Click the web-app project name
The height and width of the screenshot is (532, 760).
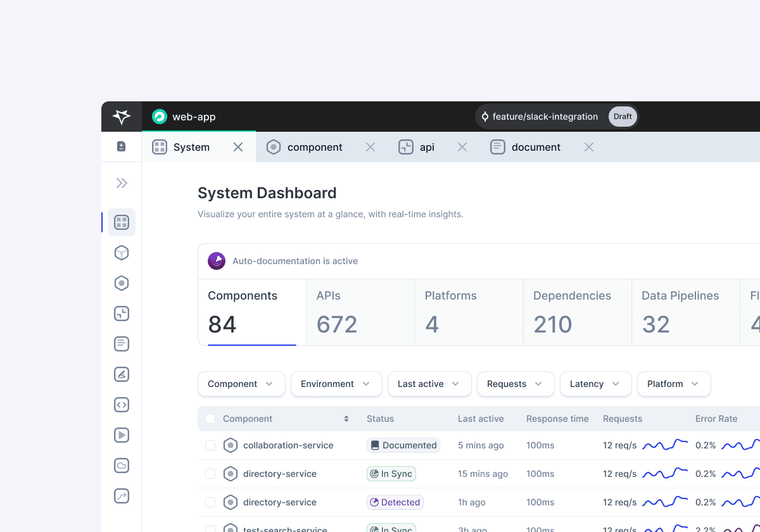click(x=194, y=117)
